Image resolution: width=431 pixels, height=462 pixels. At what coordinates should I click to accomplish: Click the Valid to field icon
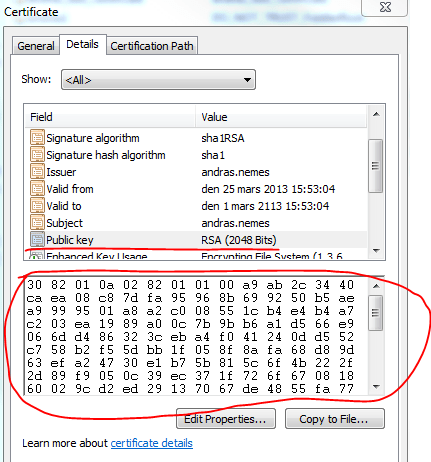point(37,206)
